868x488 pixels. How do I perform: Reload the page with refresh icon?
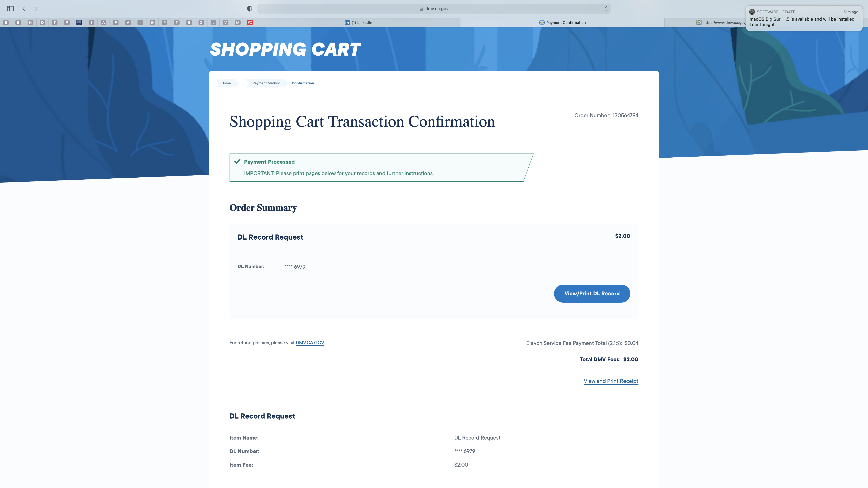(x=606, y=8)
